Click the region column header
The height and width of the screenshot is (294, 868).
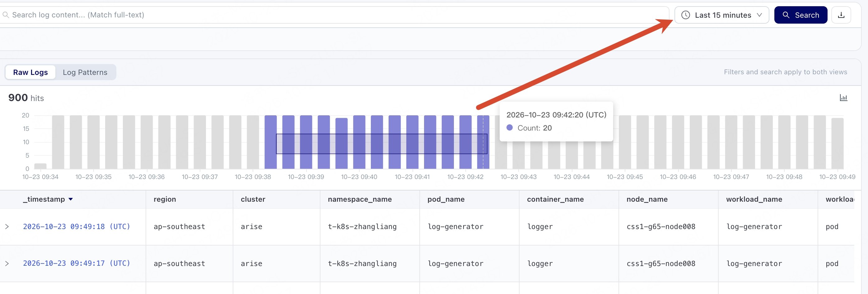[165, 199]
